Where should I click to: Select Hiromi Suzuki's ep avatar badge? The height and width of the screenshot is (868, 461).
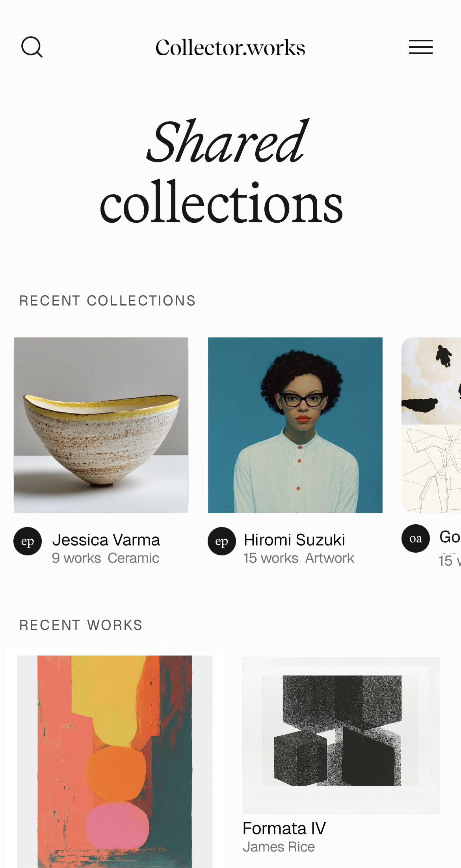pyautogui.click(x=221, y=541)
